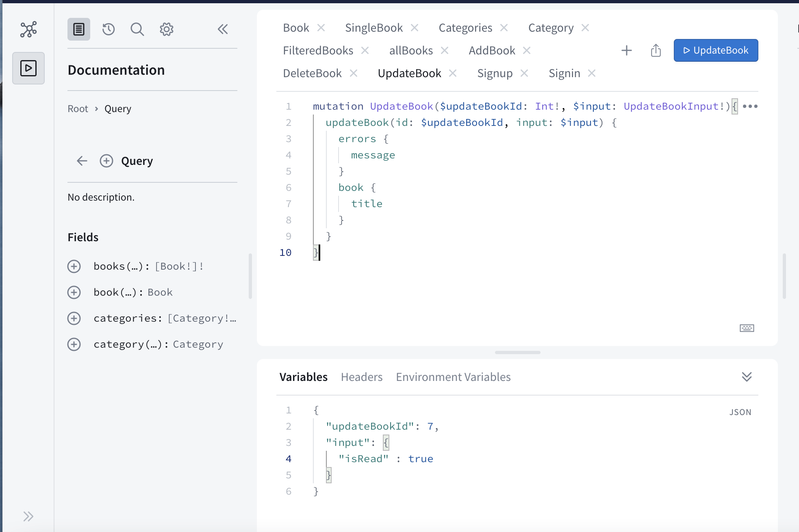Screen dimensions: 799x532
Task: Open the settings gear icon
Action: pyautogui.click(x=167, y=29)
